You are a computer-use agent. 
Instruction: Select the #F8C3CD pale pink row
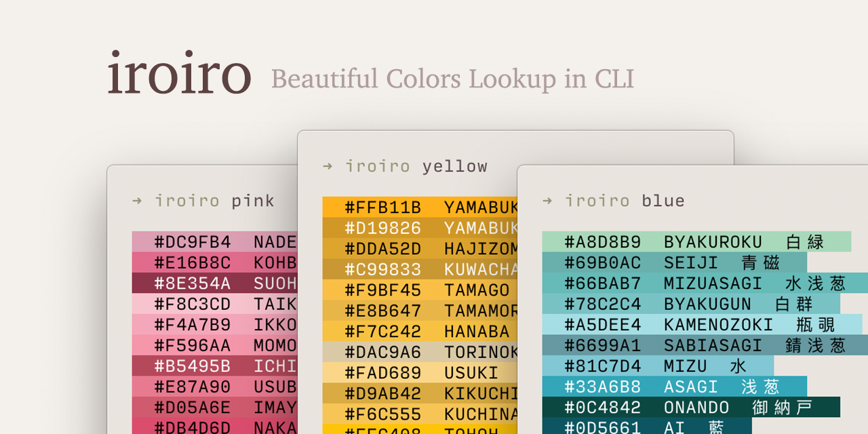[x=214, y=304]
